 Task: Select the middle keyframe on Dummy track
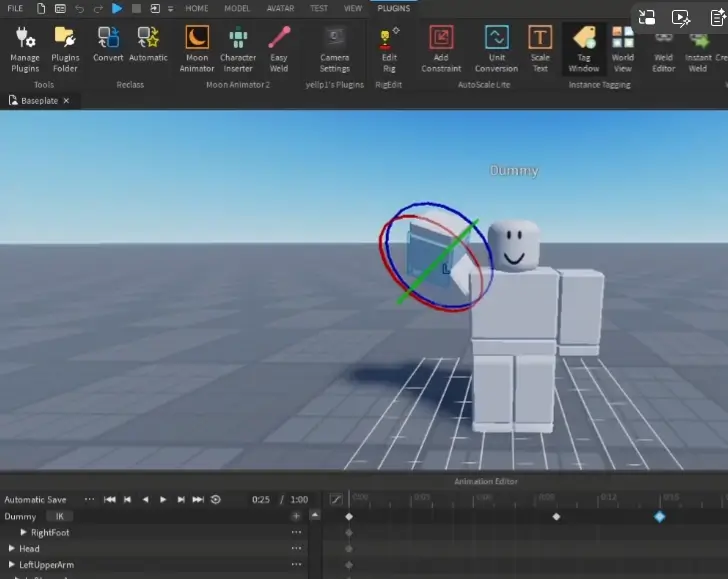pyautogui.click(x=556, y=516)
